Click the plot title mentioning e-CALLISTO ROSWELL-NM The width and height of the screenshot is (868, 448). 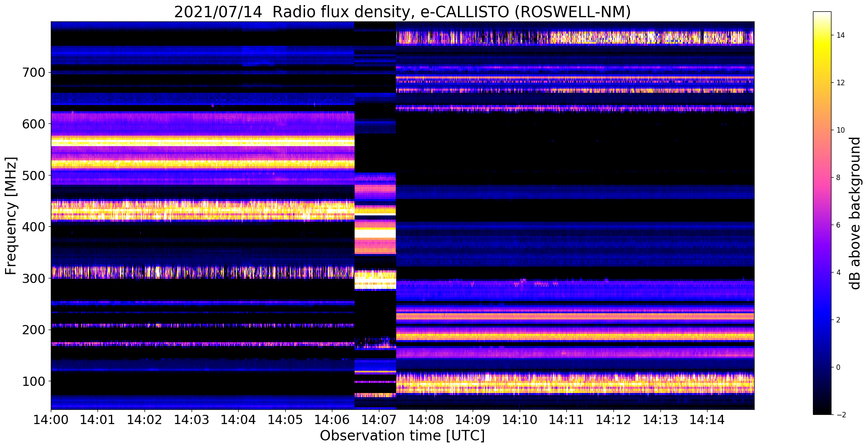point(402,12)
